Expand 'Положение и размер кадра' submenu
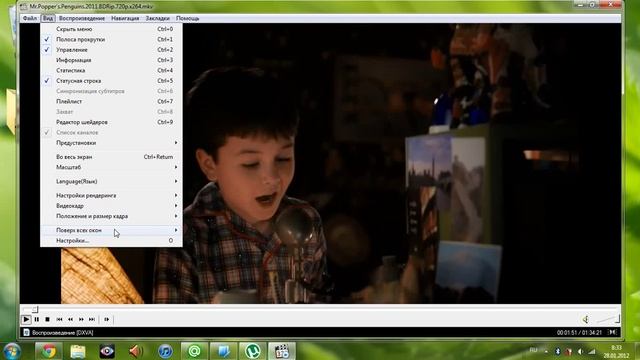Screen dimensions: 640x360 pyautogui.click(x=111, y=216)
